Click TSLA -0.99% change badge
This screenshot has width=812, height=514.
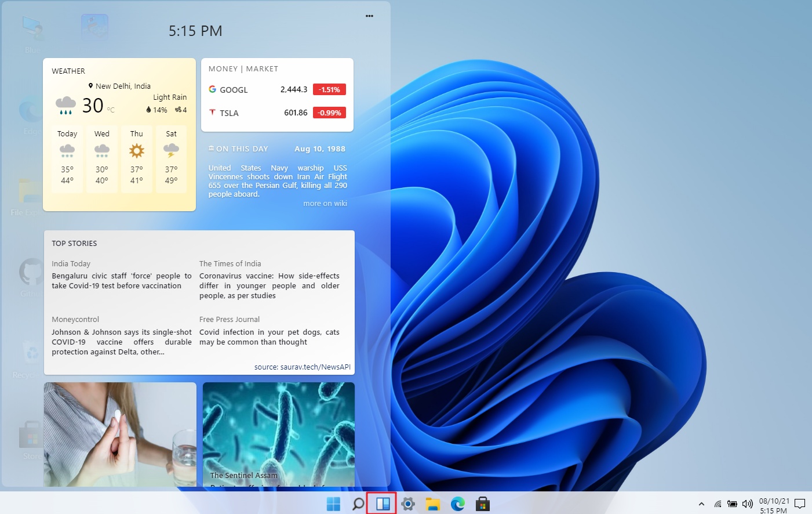pyautogui.click(x=330, y=113)
